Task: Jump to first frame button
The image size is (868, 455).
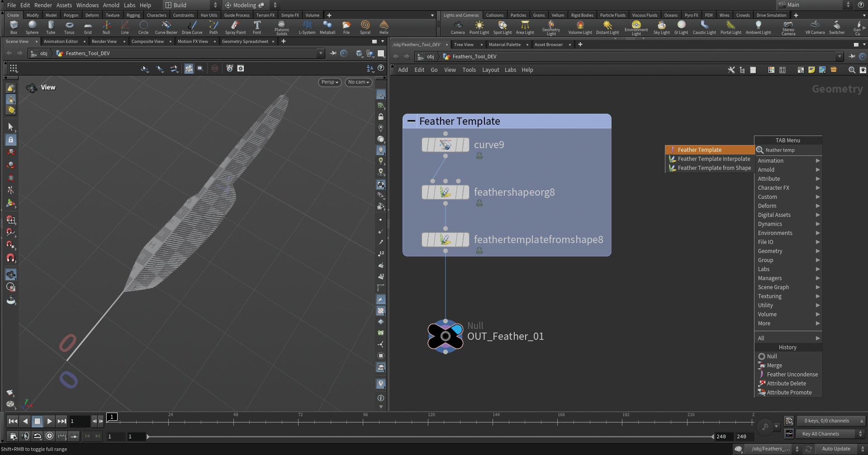Action: 13,421
